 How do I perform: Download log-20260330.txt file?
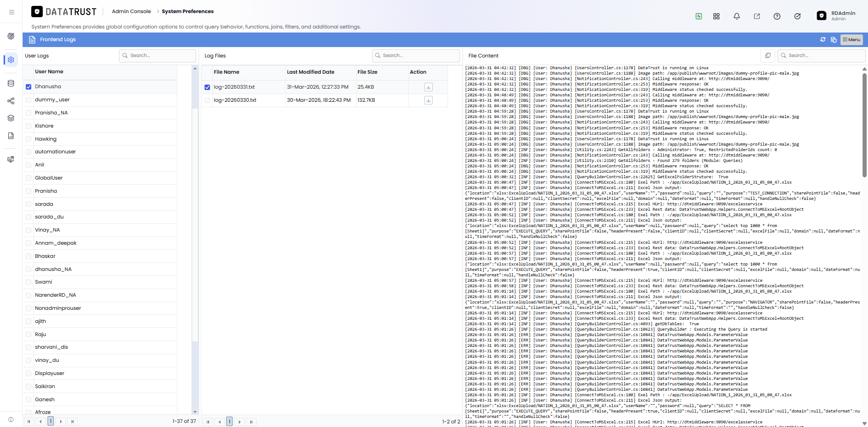(429, 100)
